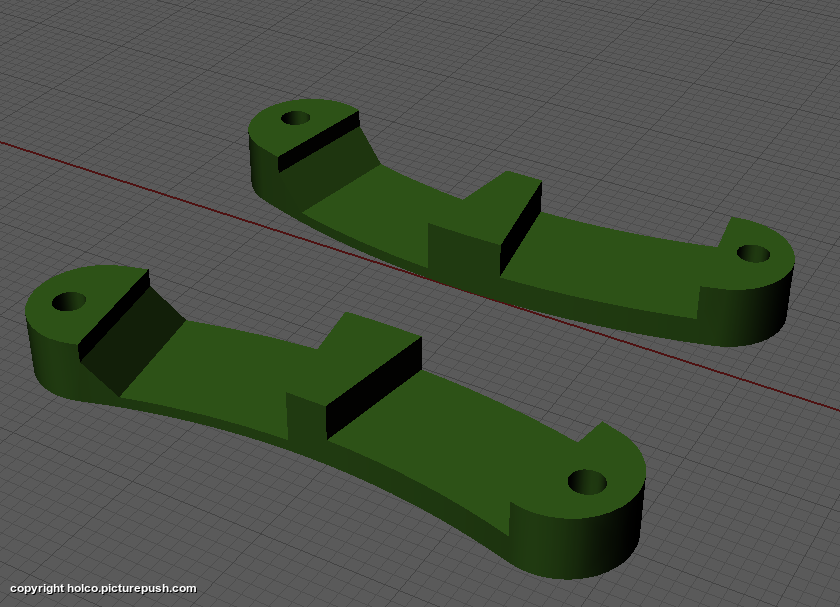Click the left mounting hole of the front bracket
840x607 pixels.
(69, 302)
